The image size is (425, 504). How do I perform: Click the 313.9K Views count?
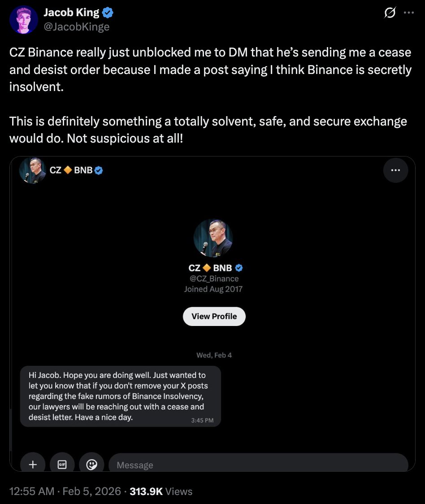(161, 491)
